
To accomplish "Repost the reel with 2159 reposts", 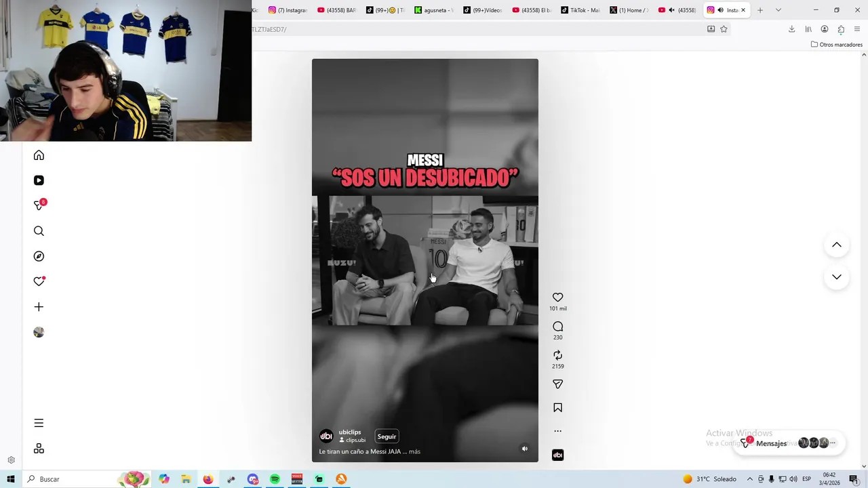I will [557, 355].
